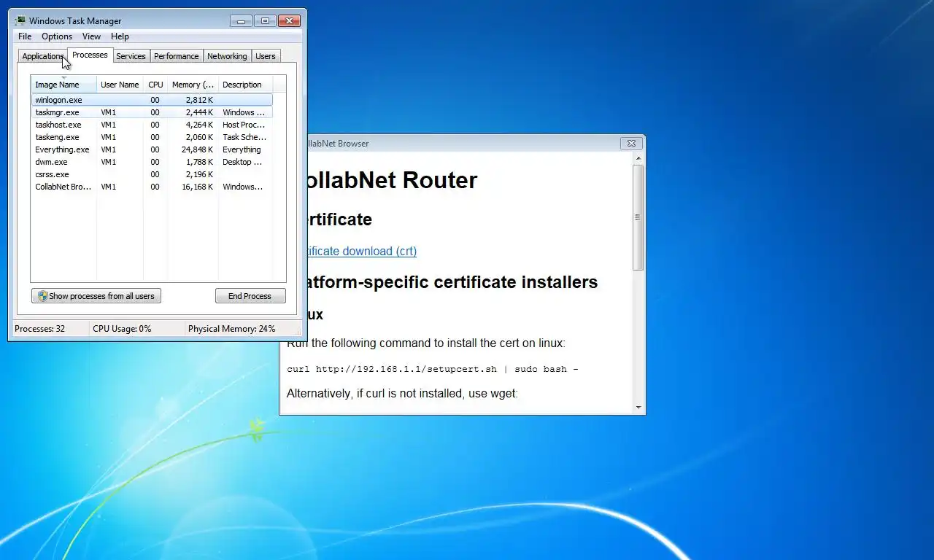
Task: Select the csrss.exe process row
Action: point(152,174)
